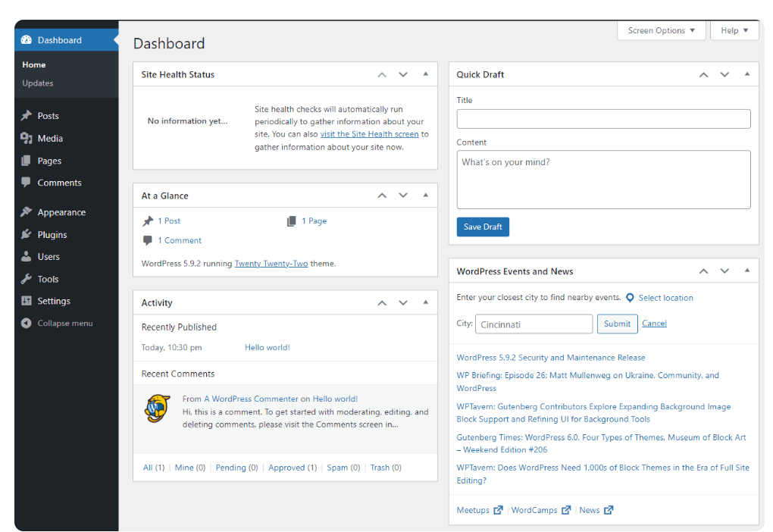The width and height of the screenshot is (773, 532).
Task: Open the Plugins menu
Action: pyautogui.click(x=52, y=235)
